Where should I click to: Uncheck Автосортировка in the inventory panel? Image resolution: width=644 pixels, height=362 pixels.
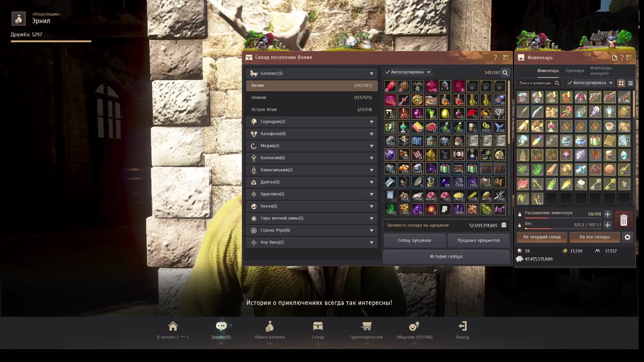(570, 83)
